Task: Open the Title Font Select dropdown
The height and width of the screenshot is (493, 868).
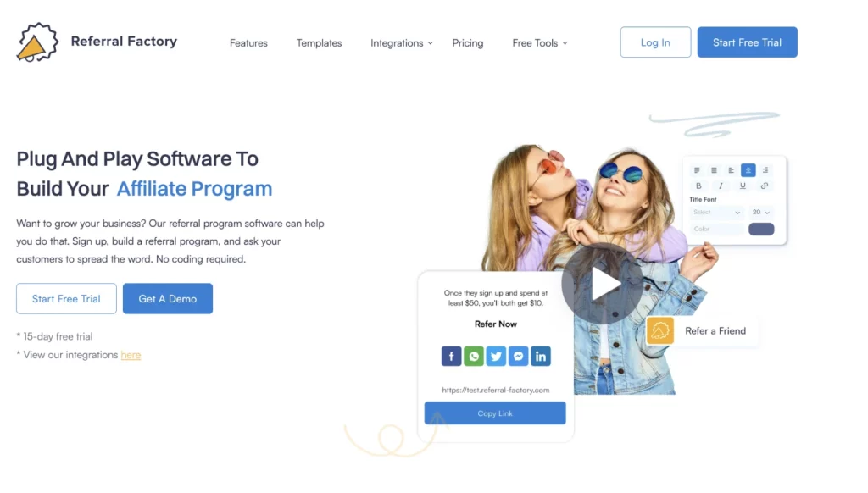Action: point(717,213)
